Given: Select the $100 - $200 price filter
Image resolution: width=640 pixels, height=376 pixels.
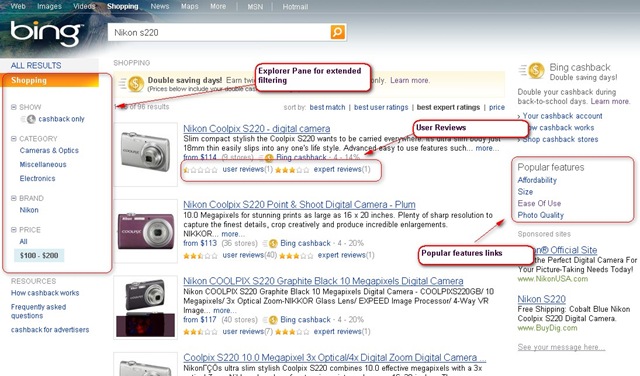Looking at the screenshot, I should click(39, 256).
